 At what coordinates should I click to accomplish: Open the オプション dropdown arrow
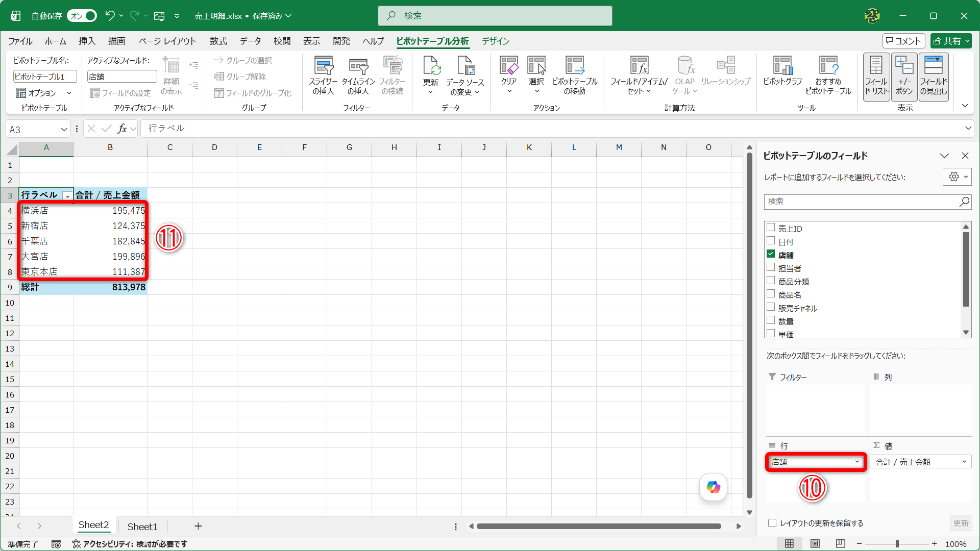pyautogui.click(x=69, y=93)
